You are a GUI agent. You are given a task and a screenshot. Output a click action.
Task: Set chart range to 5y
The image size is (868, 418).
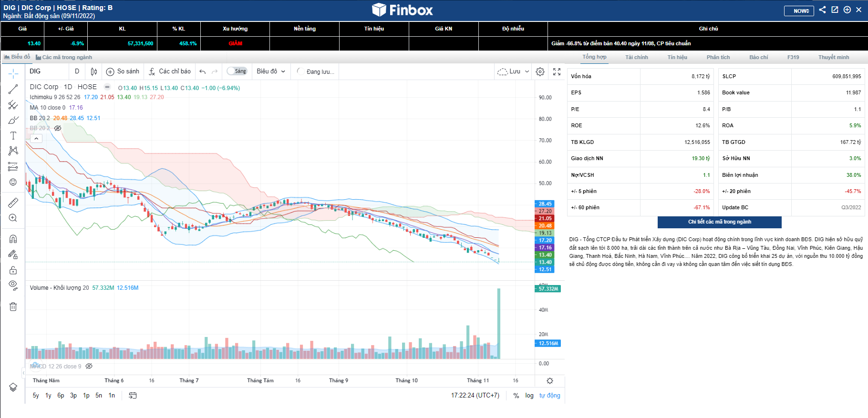(x=36, y=396)
